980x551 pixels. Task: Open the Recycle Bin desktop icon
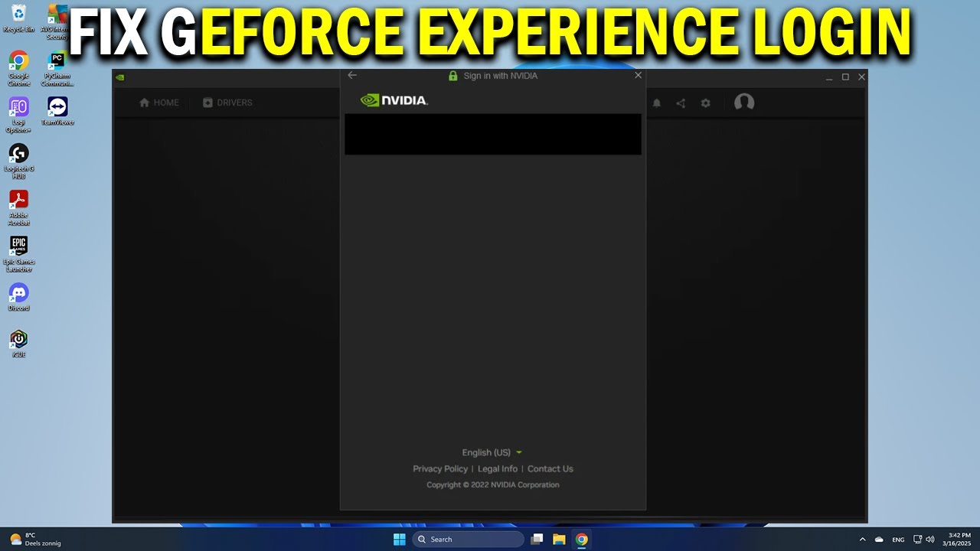tap(18, 18)
